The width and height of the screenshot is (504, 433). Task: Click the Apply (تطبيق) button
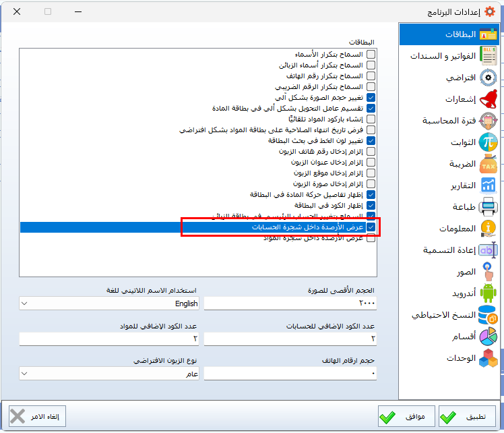468,417
